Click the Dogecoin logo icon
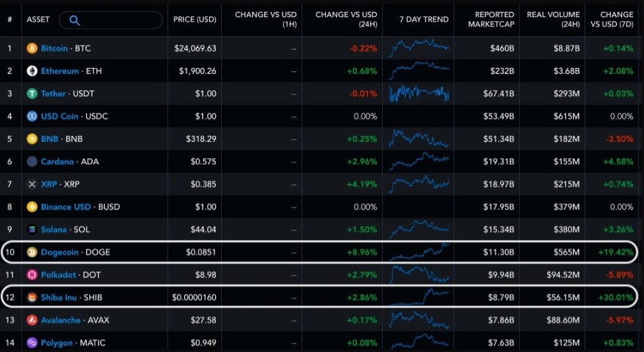Screen dimensions: 644x352 (x=32, y=252)
